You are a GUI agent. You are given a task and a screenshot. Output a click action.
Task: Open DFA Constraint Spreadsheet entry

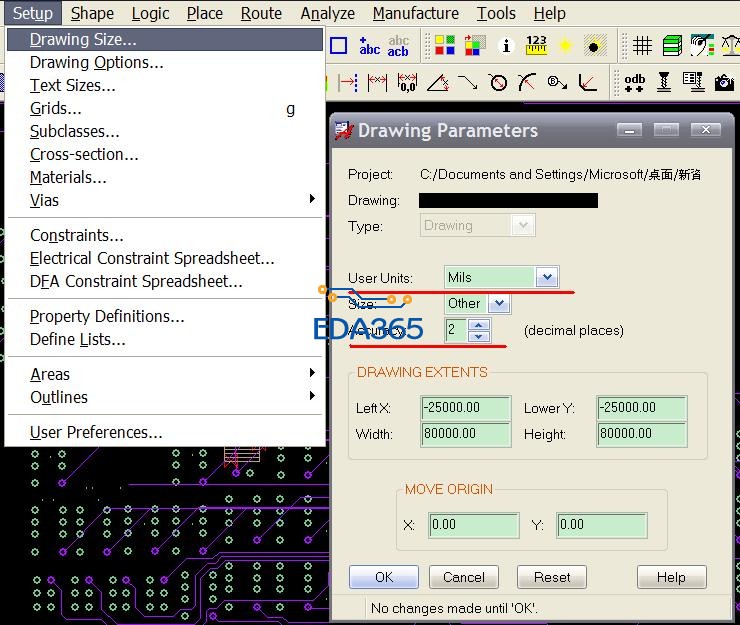pos(165,281)
